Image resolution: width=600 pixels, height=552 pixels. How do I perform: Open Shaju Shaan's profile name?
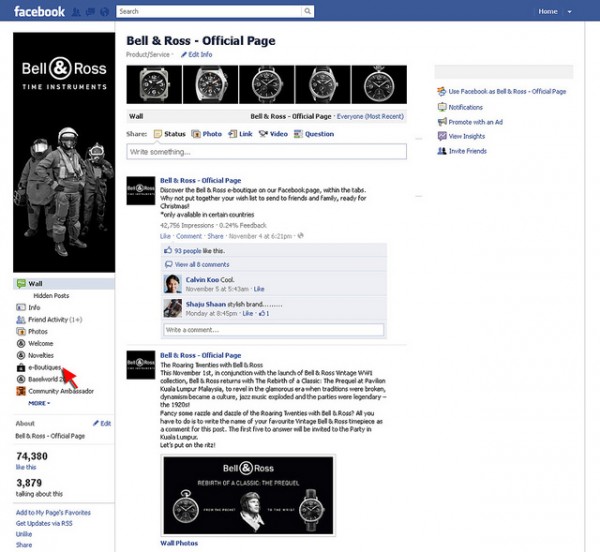click(206, 304)
